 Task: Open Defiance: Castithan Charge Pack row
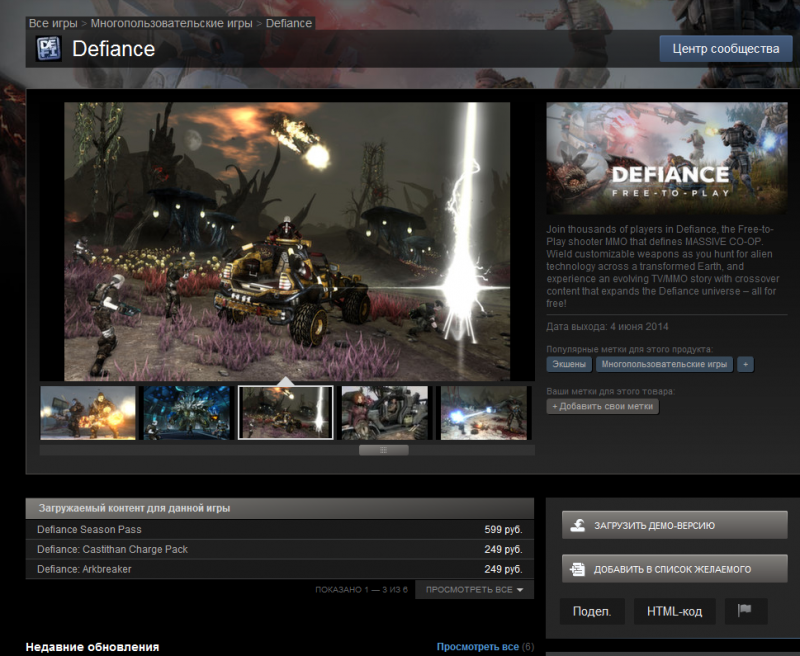tap(280, 549)
